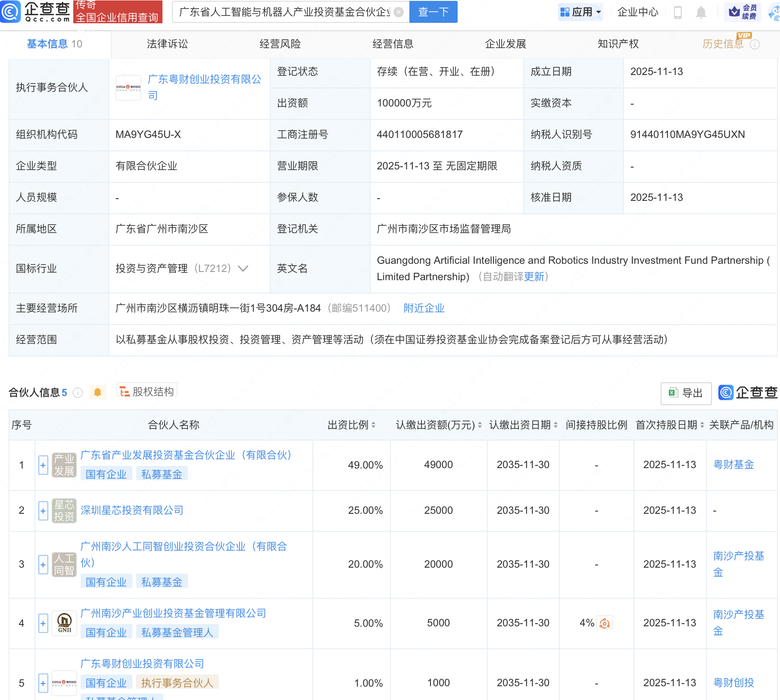
Task: Click the company name search input field
Action: (284, 12)
